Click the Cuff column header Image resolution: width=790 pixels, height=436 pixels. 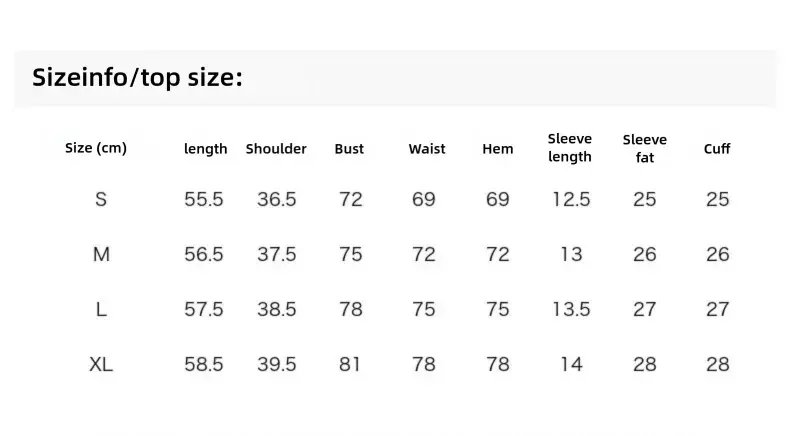717,149
